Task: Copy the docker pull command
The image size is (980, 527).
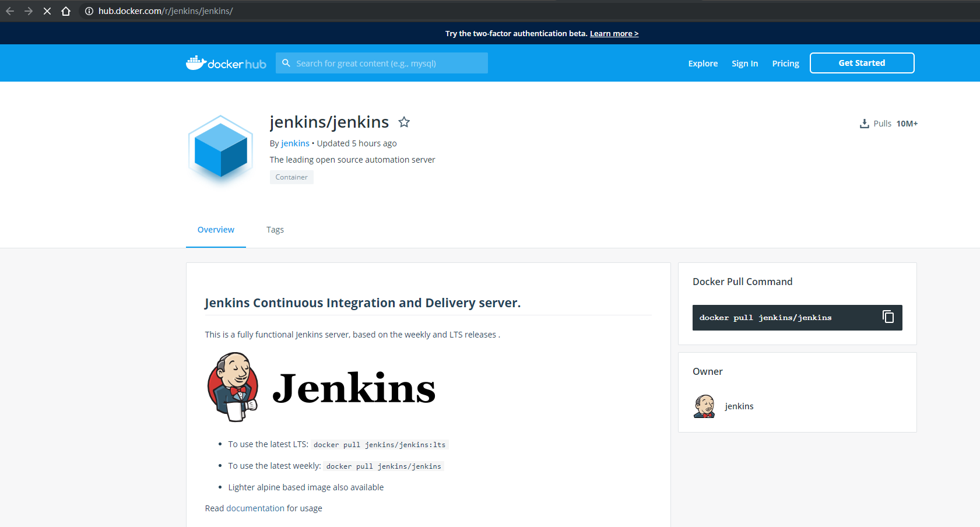Action: point(888,317)
